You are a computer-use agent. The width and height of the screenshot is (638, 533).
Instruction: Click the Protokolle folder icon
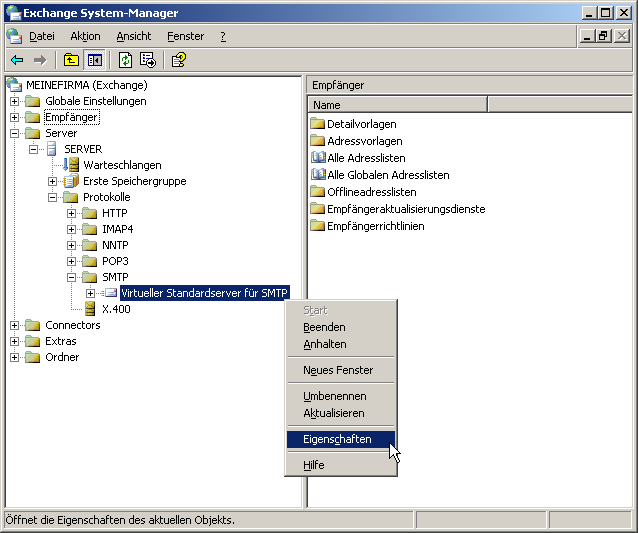70,197
